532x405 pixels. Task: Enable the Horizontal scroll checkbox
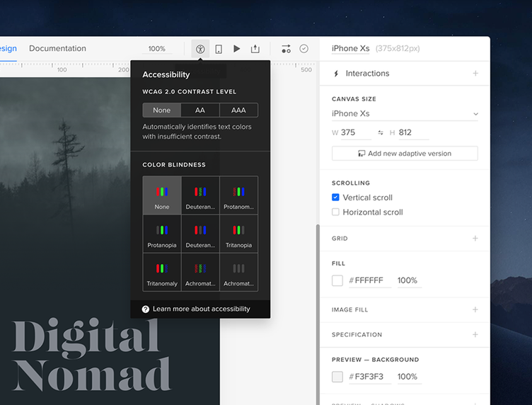tap(335, 212)
